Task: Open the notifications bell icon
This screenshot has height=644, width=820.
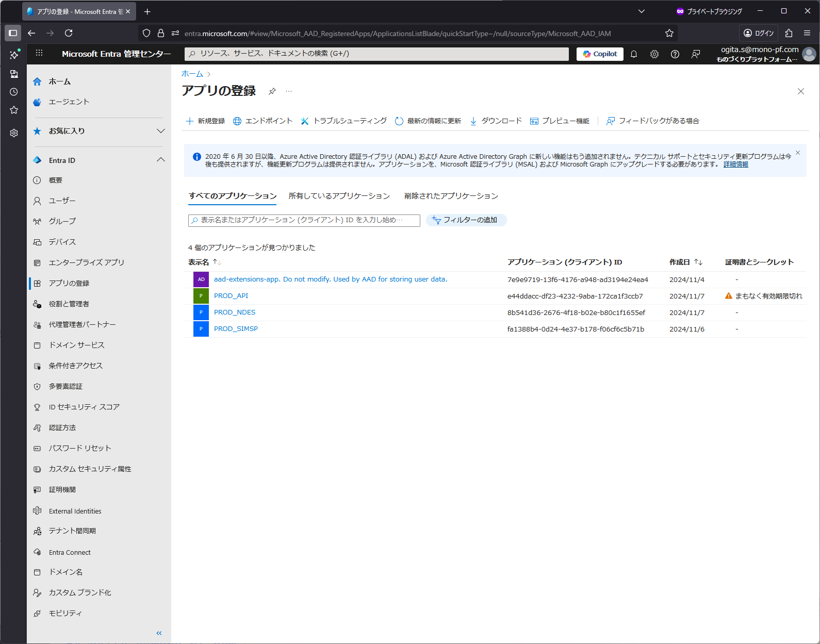Action: 634,54
